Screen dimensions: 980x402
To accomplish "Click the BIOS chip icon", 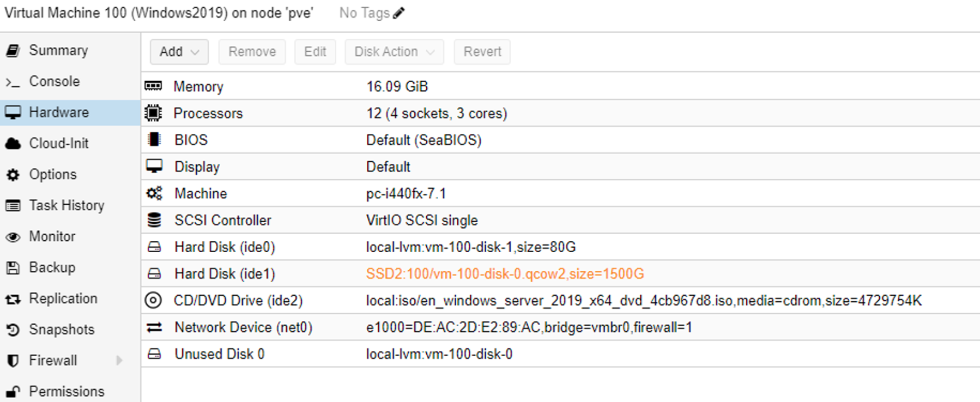I will point(154,140).
